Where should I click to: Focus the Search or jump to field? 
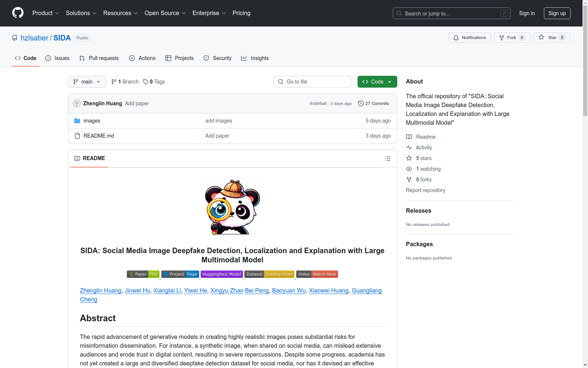point(451,13)
